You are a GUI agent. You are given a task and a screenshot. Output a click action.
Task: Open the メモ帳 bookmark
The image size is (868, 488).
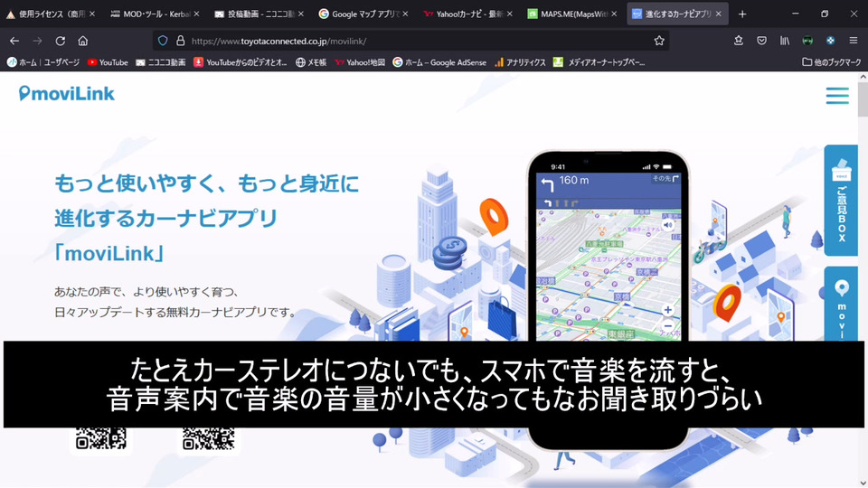311,62
